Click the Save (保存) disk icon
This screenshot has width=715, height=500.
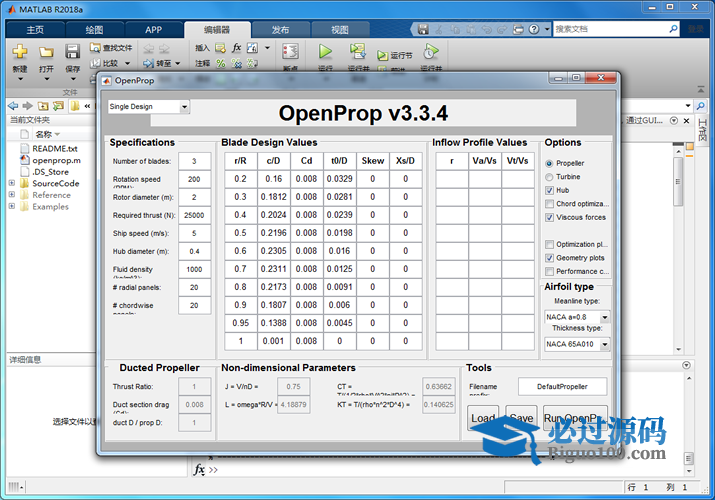[x=72, y=51]
